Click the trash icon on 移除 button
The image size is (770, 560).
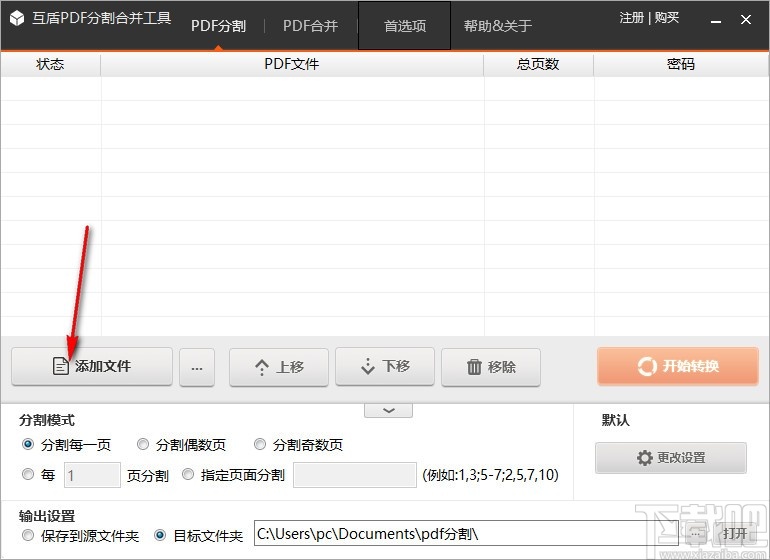click(474, 366)
